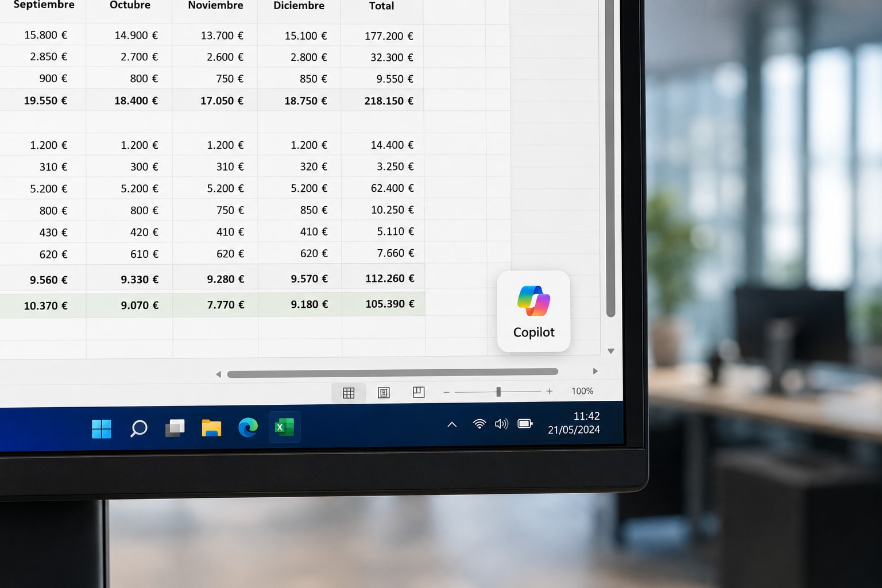882x588 pixels.
Task: Expand hidden system tray icons chevron
Action: click(452, 425)
